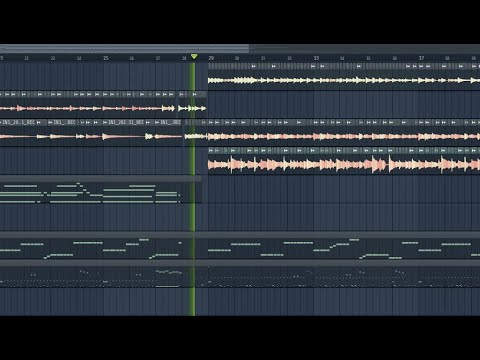Screen dimensions: 480x360
Task: Click the title bar above the chord pattern clip
Action: click(x=101, y=179)
